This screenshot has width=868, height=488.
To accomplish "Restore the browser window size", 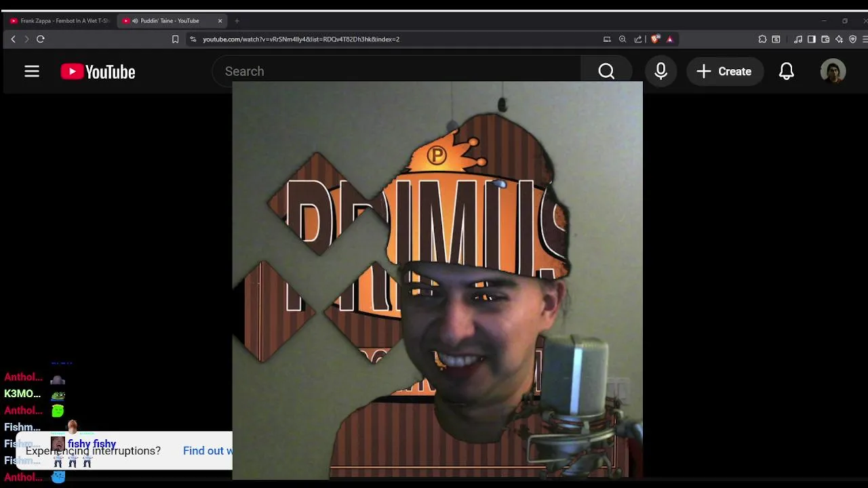I will (845, 21).
